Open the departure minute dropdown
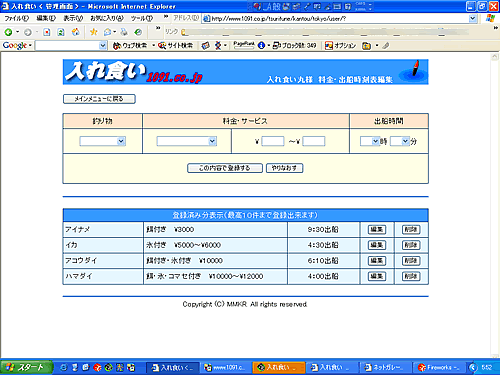500x375 pixels. tap(399, 141)
